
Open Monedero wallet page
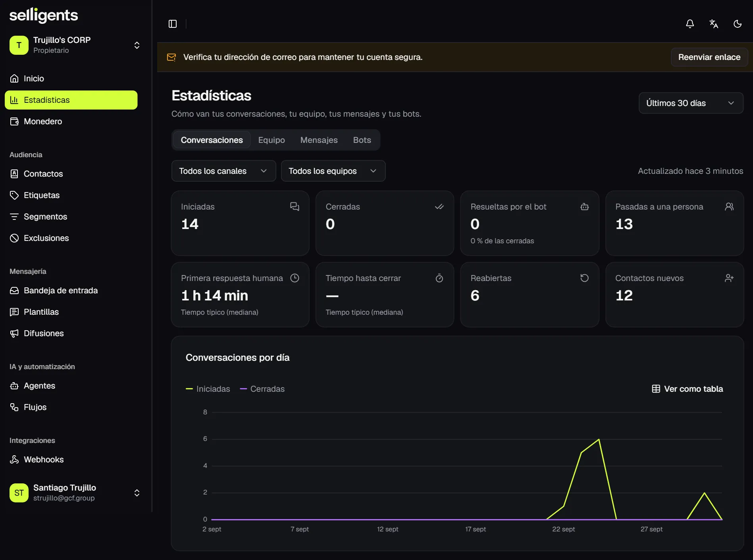[x=71, y=121]
